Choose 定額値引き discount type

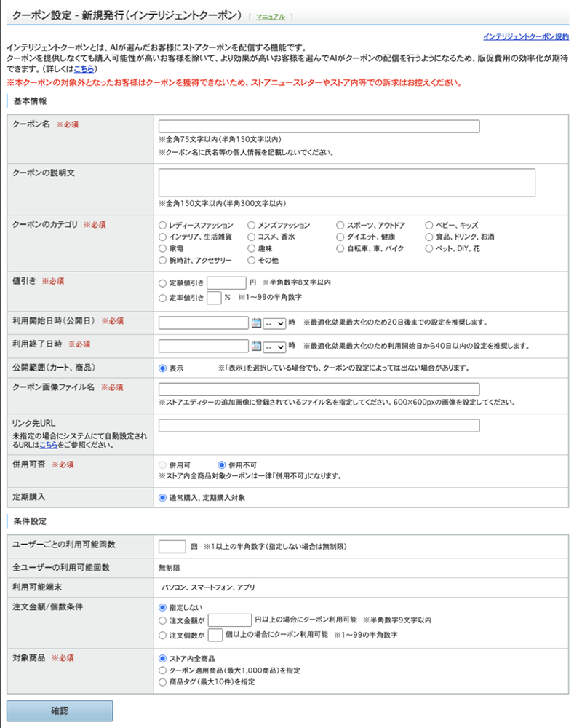[x=162, y=283]
